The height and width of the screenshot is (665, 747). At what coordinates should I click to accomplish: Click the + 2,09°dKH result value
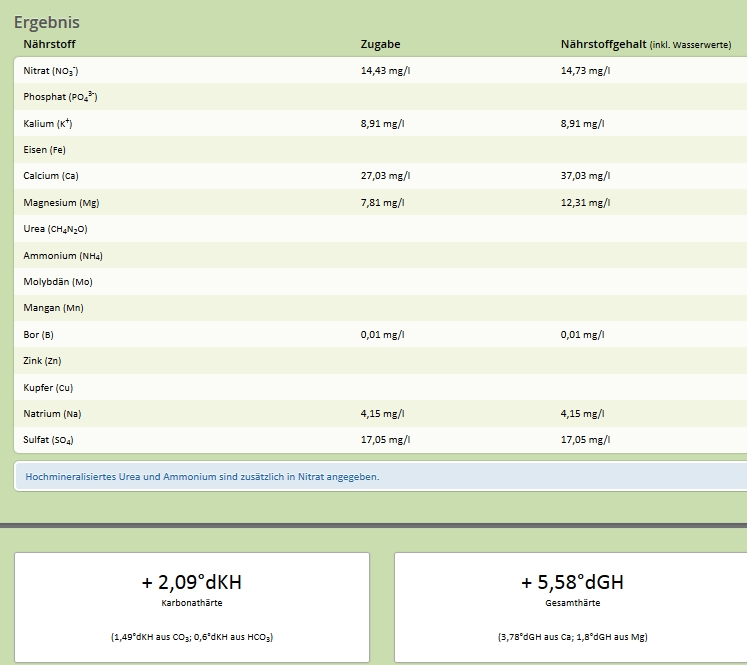[x=192, y=582]
